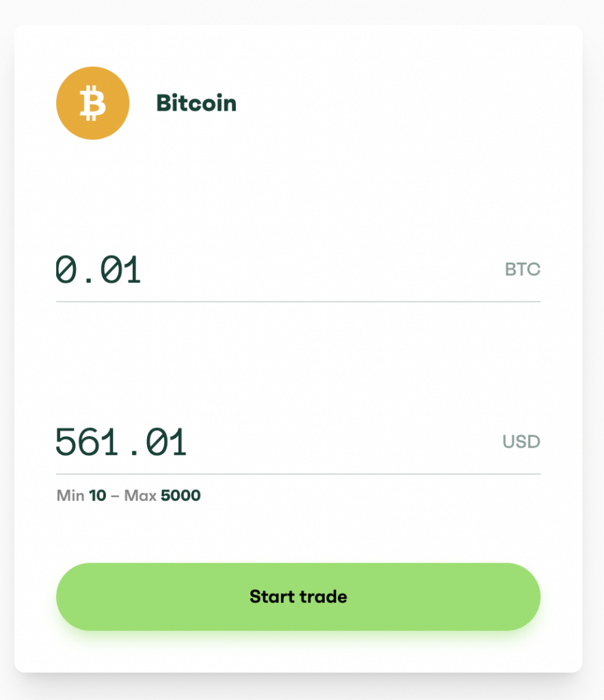Click the right rounded edge of Start trade

point(523,597)
